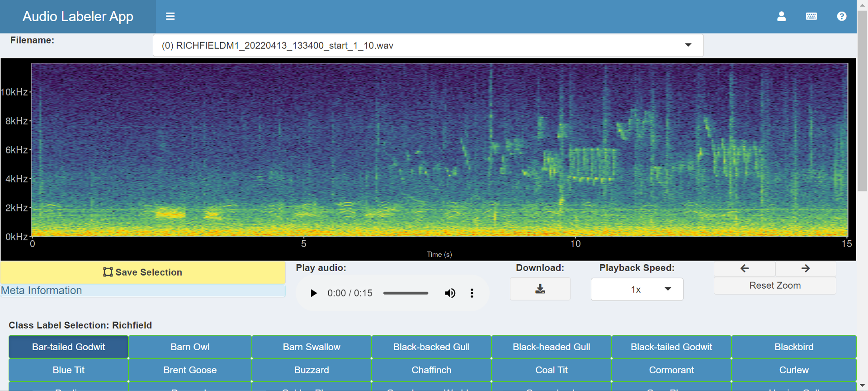Image resolution: width=868 pixels, height=391 pixels.
Task: Open the Playback Speed dropdown
Action: [x=637, y=289]
